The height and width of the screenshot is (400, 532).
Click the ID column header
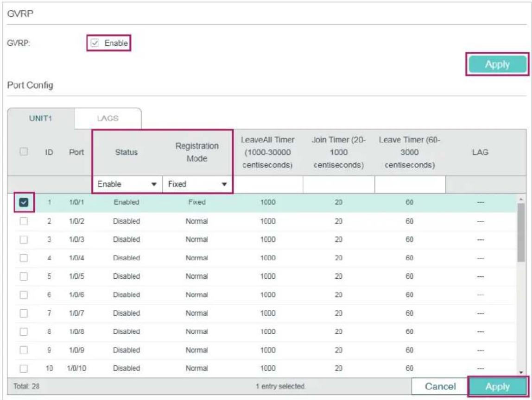point(49,152)
